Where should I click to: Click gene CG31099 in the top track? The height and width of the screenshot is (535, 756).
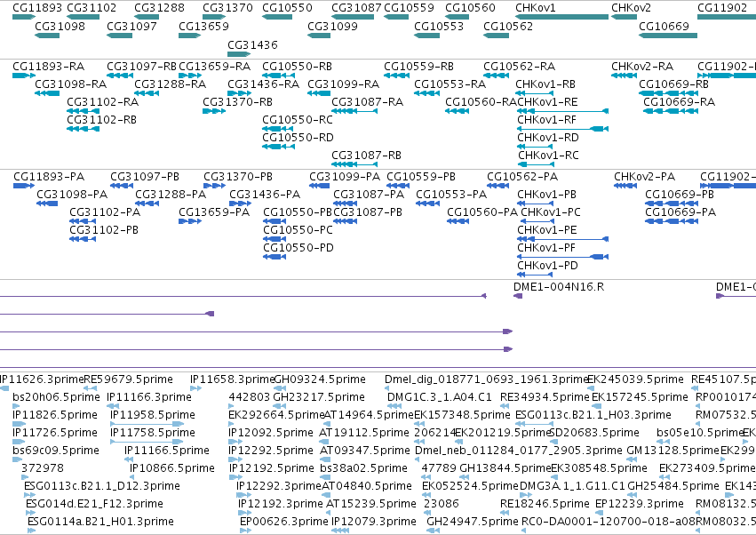click(332, 26)
